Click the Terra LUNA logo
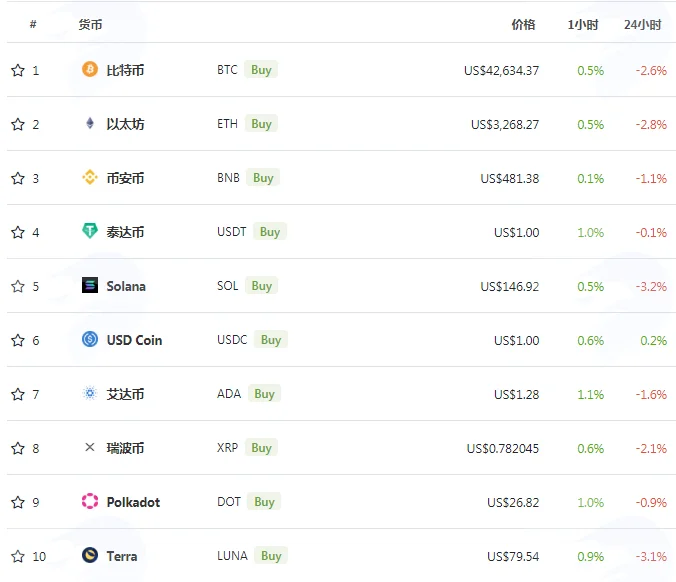The height and width of the screenshot is (582, 676). [x=90, y=555]
